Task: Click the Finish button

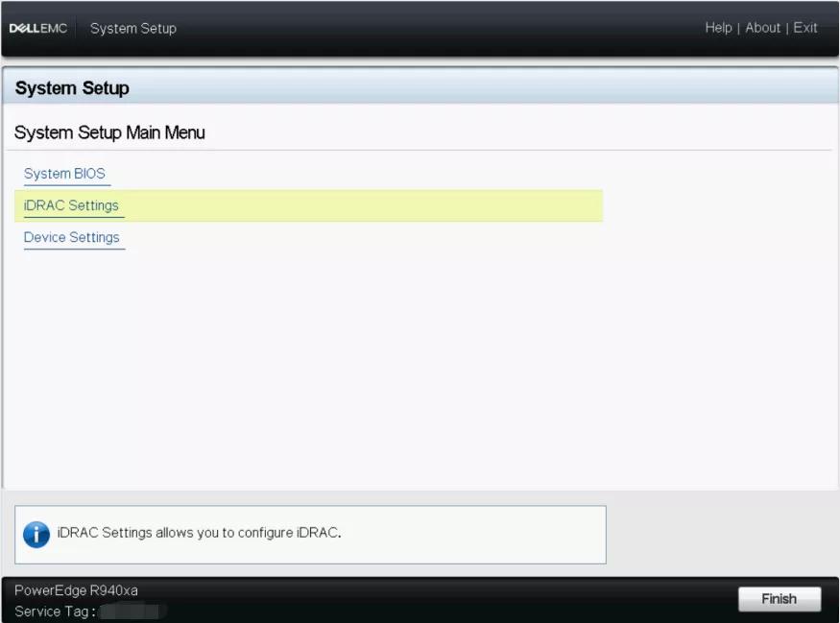Action: [x=779, y=598]
